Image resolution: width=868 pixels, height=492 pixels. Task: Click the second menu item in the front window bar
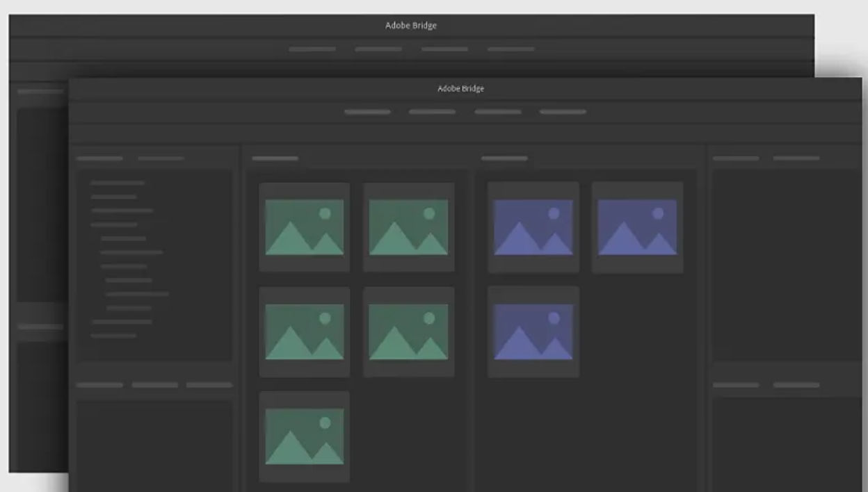(432, 112)
